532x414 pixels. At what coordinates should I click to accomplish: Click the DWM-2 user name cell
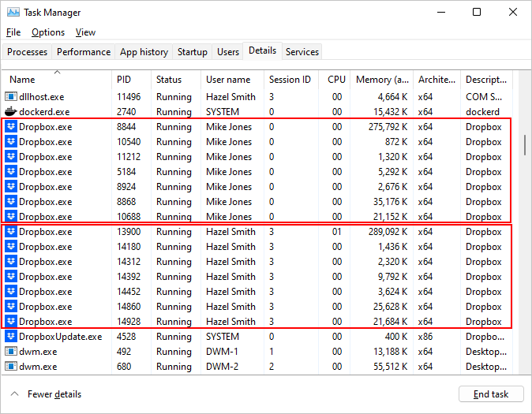pos(223,367)
